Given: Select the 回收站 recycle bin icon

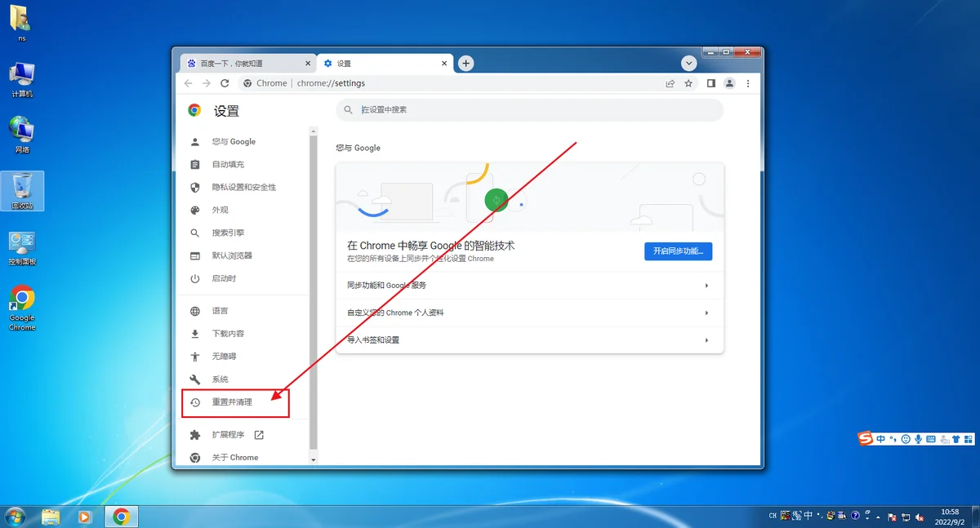Looking at the screenshot, I should coord(22,191).
